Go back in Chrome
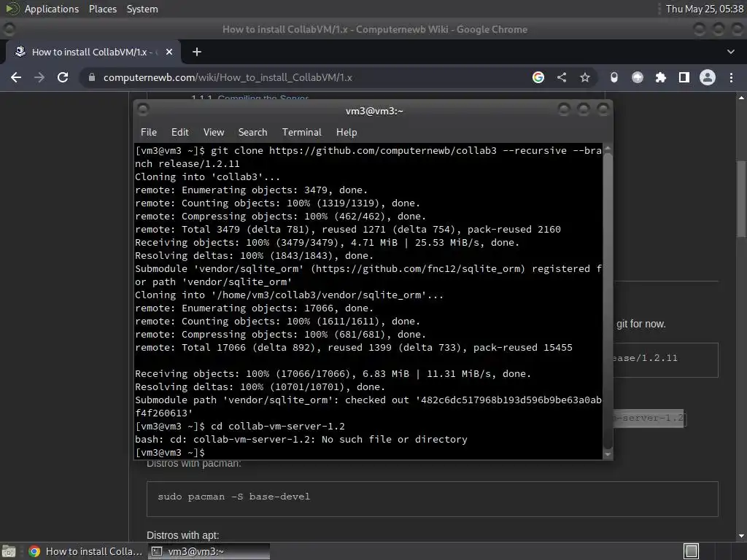The image size is (747, 560). pos(16,77)
